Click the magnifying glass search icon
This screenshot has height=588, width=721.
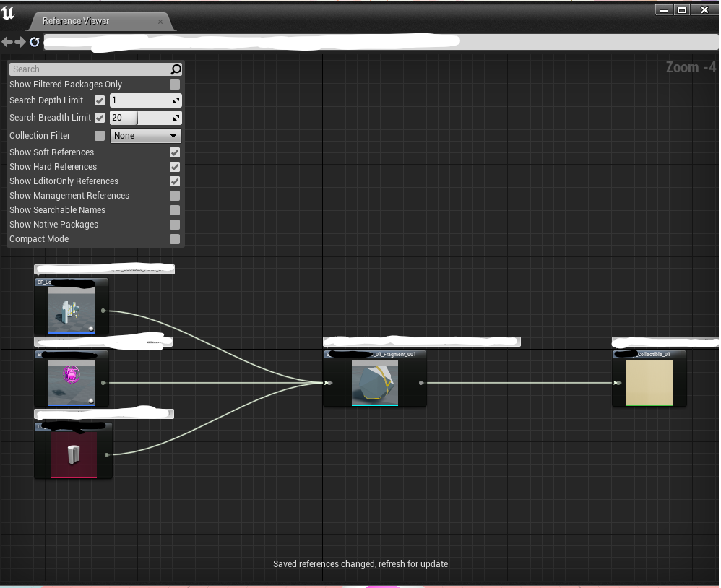click(174, 69)
